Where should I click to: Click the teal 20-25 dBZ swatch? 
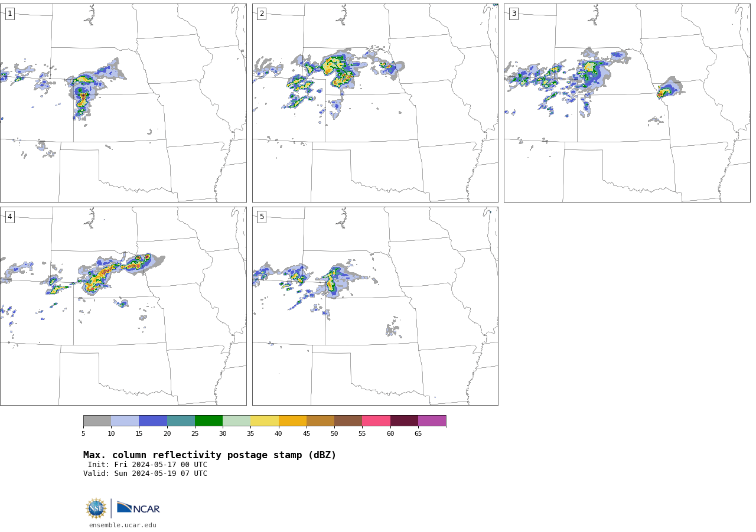coord(181,421)
